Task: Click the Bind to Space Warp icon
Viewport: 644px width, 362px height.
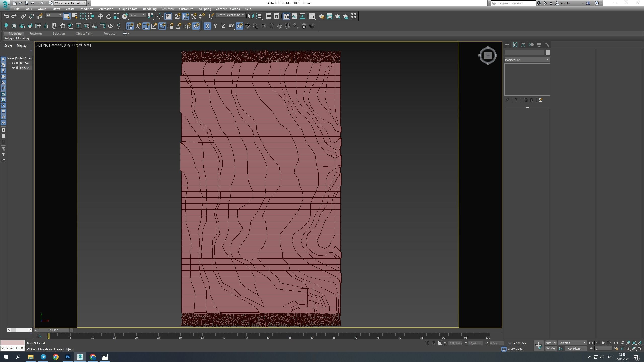Action: 40,16
